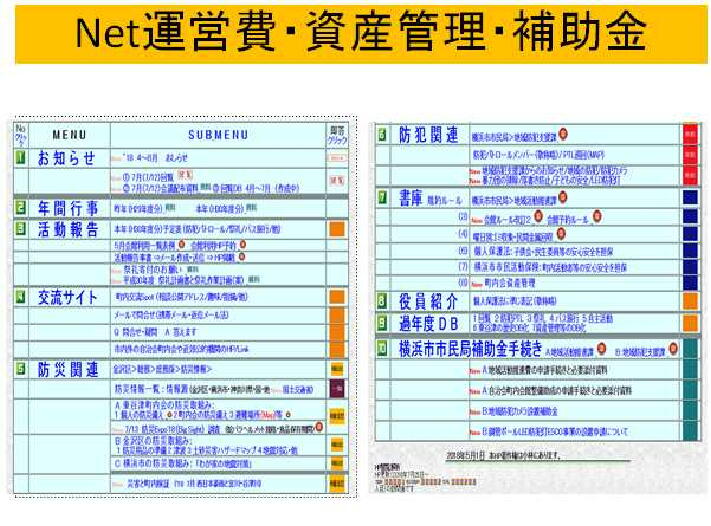Open the 年間行事 menu item

point(68,208)
